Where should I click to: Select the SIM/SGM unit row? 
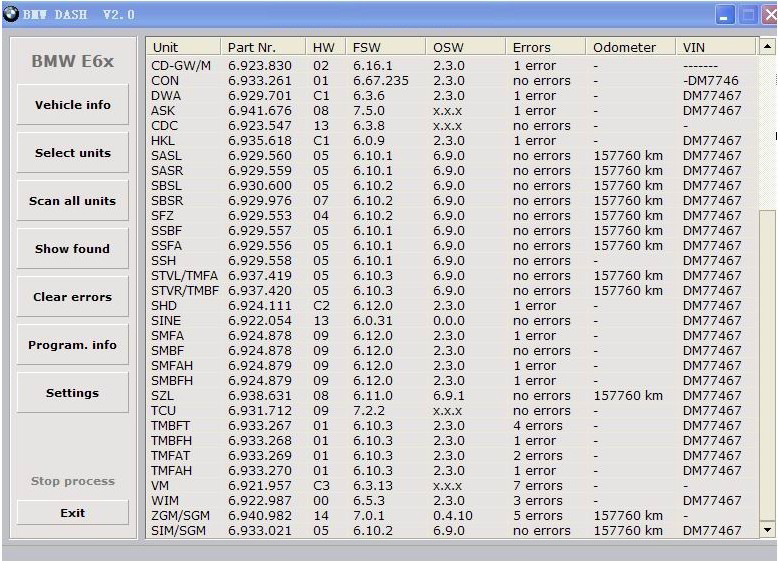452,530
